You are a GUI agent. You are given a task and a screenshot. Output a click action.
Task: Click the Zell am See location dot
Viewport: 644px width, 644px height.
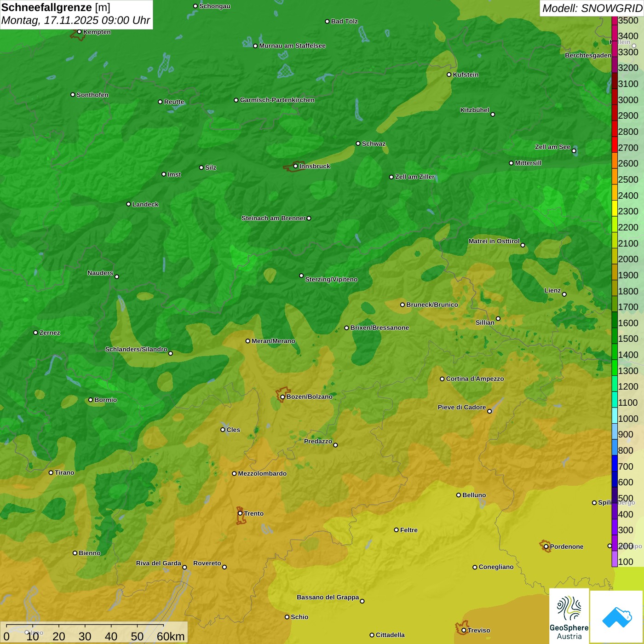574,150
